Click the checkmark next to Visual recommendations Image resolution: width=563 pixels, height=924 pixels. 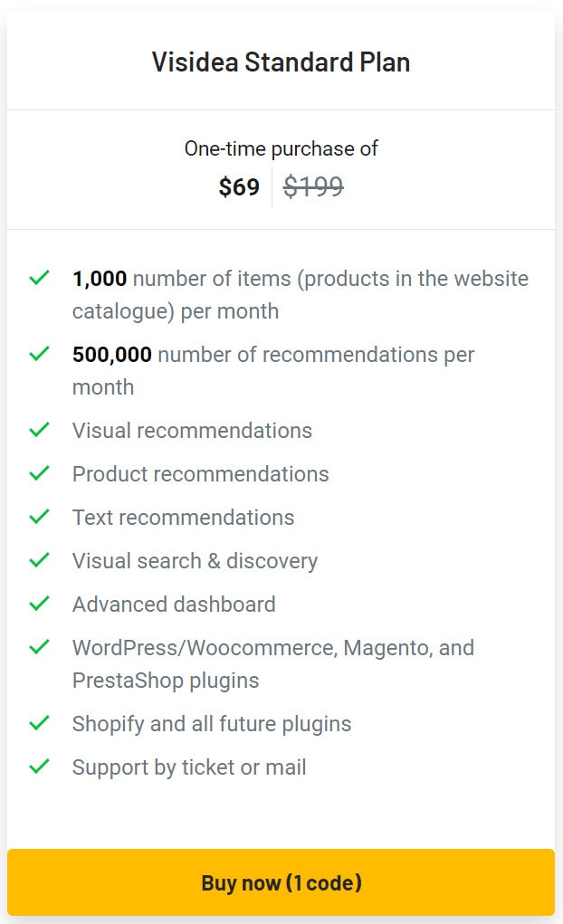click(x=39, y=430)
